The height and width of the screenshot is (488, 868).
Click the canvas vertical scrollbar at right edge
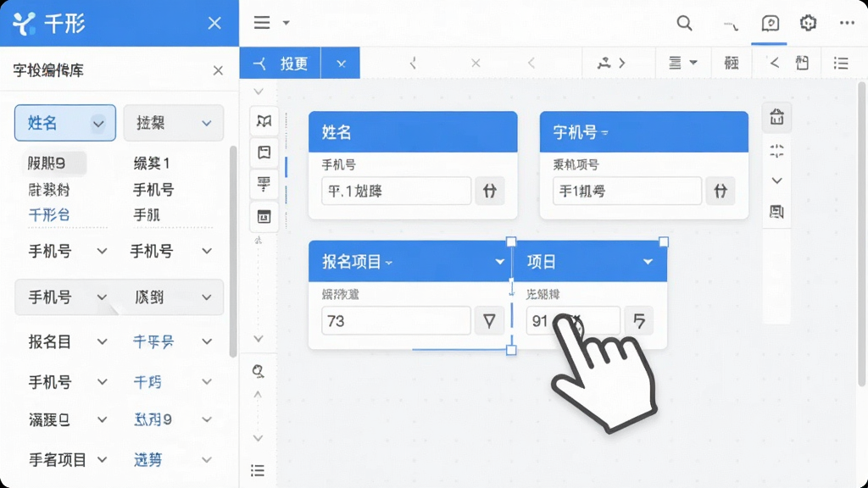[x=861, y=234]
